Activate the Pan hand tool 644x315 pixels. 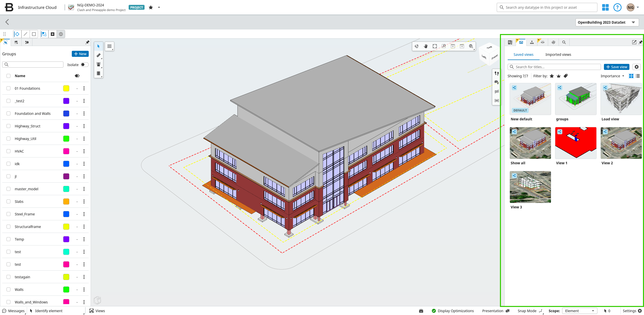[425, 46]
